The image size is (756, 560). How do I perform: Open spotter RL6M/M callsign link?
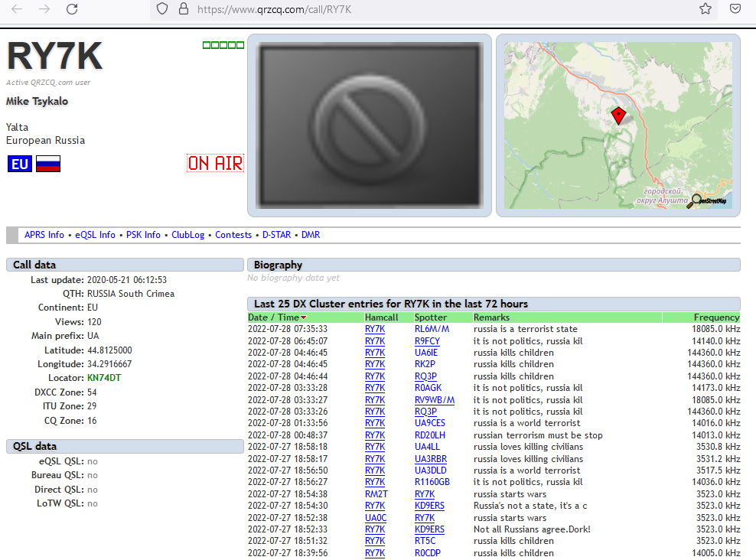(432, 329)
